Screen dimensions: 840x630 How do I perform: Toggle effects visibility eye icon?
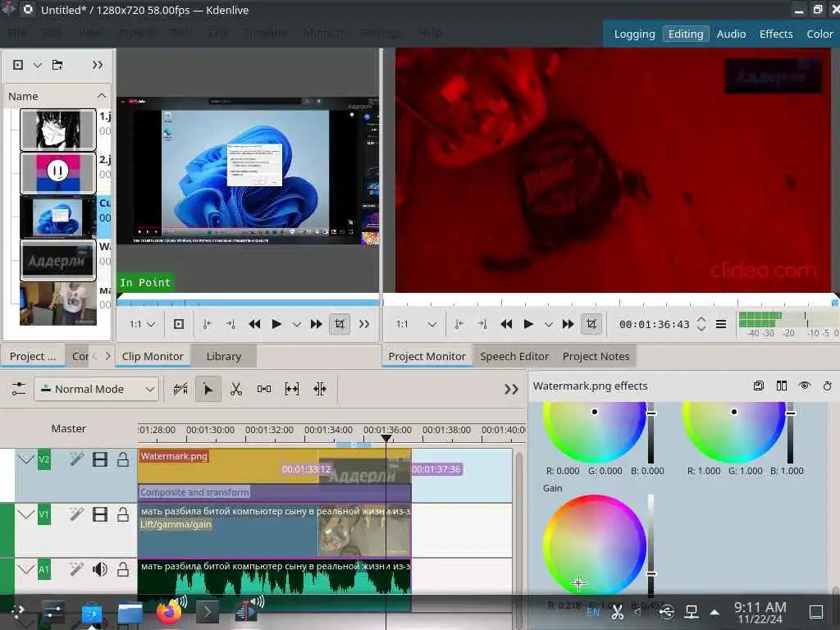pos(805,386)
